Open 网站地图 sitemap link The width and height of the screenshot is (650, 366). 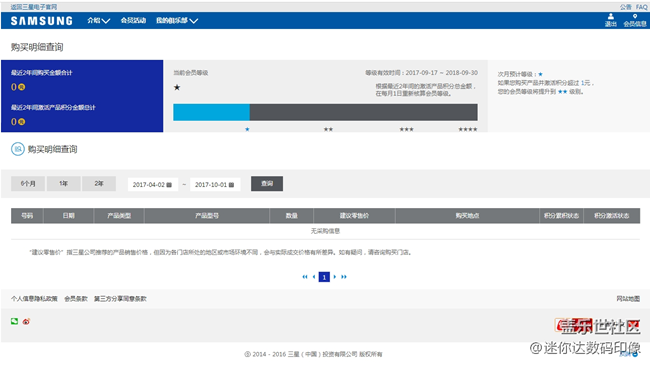click(x=628, y=298)
